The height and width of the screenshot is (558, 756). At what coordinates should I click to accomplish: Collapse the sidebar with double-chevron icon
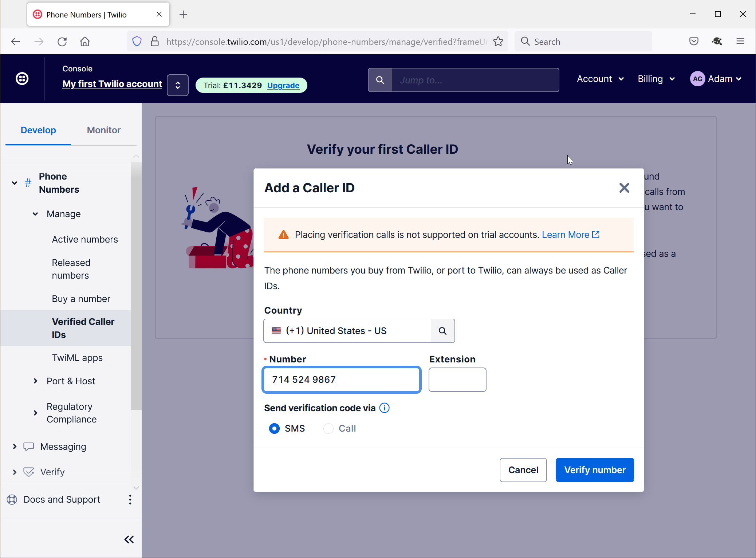click(x=129, y=539)
